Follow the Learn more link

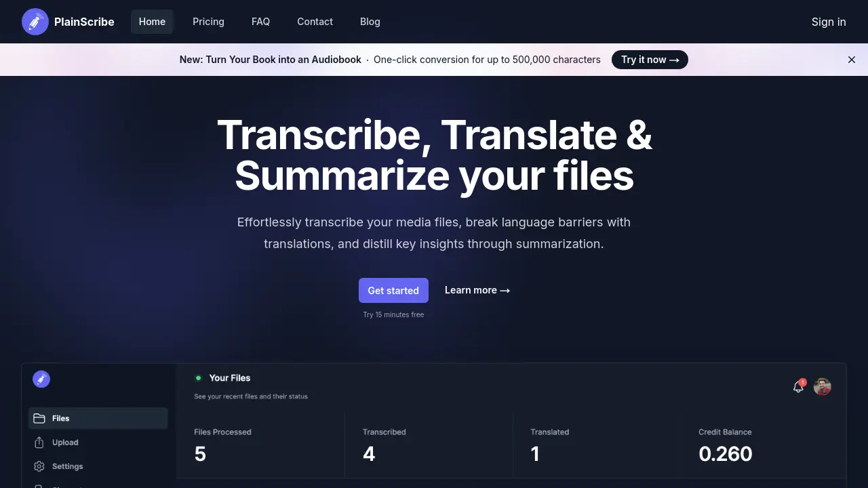point(477,290)
